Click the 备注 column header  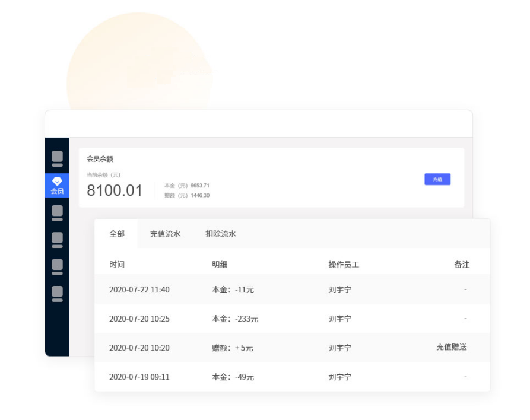462,264
